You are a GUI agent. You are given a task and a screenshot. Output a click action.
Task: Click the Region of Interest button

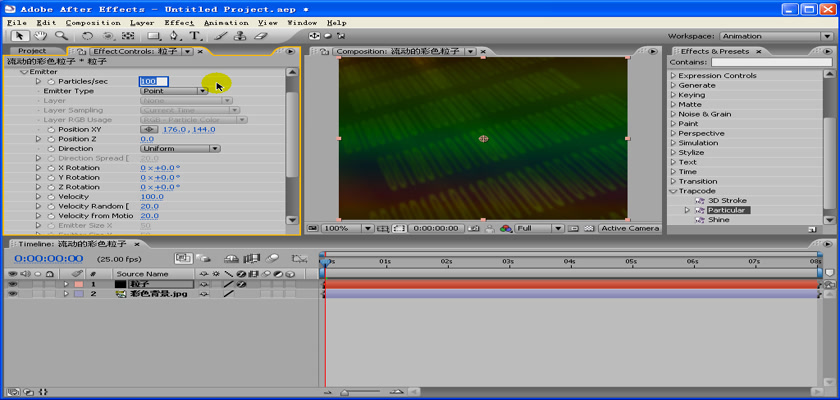(399, 229)
